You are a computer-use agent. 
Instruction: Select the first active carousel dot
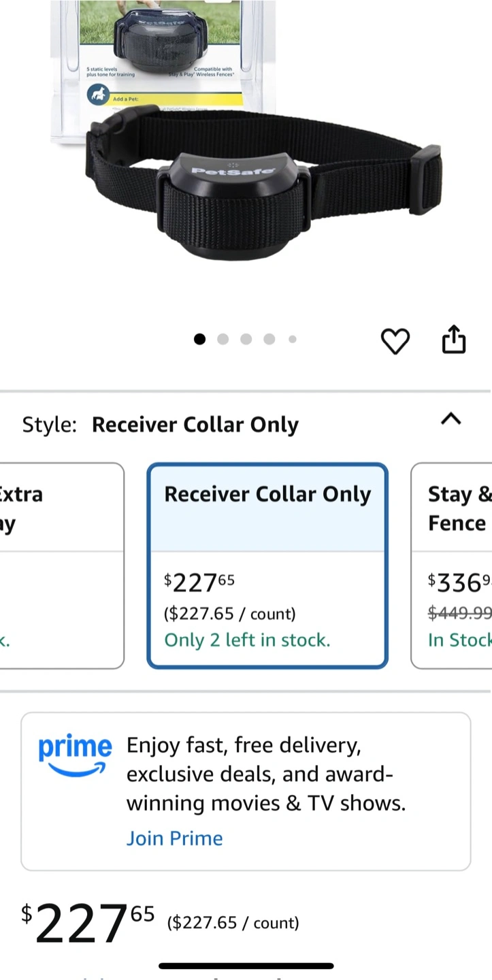[x=199, y=339]
